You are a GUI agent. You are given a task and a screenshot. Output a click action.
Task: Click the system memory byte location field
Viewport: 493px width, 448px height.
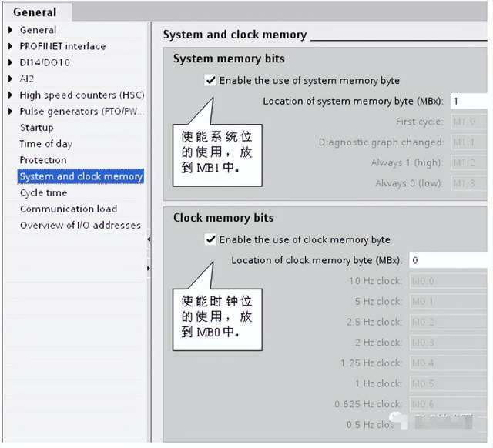[468, 102]
